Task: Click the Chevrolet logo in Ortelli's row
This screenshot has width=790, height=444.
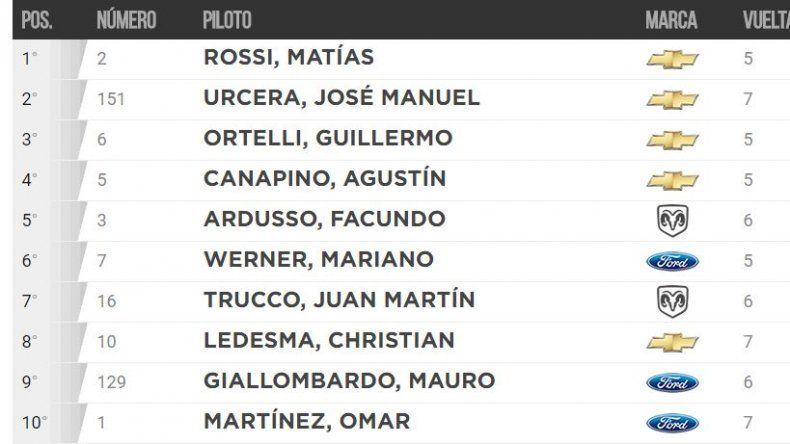Action: [x=672, y=140]
